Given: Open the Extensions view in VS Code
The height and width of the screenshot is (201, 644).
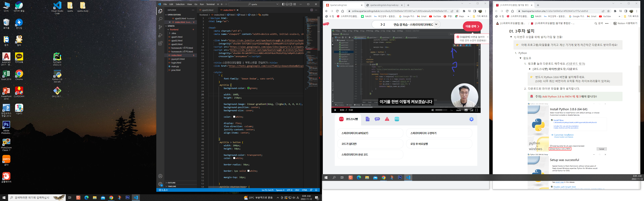Looking at the screenshot, I should point(160,43).
